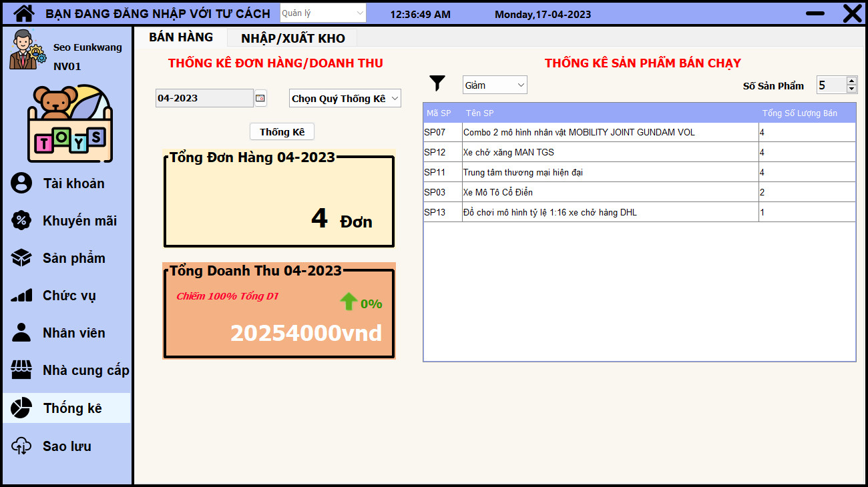
Task: Click the 12:36:49 AM clock display
Action: (x=420, y=14)
